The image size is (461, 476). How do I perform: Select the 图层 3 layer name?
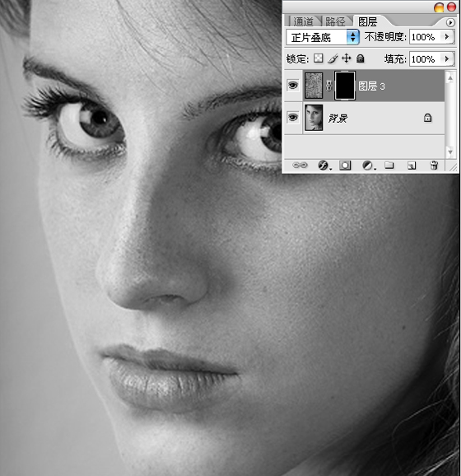[372, 86]
